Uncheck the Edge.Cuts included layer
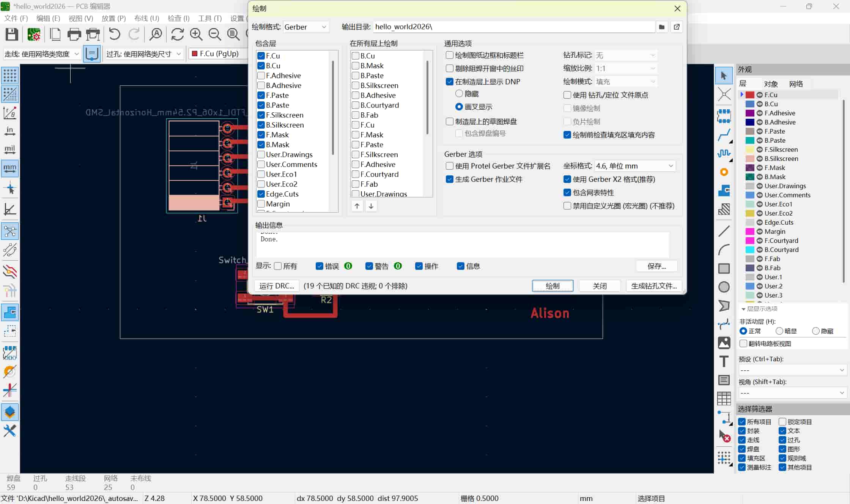Viewport: 850px width, 504px height. 261,194
